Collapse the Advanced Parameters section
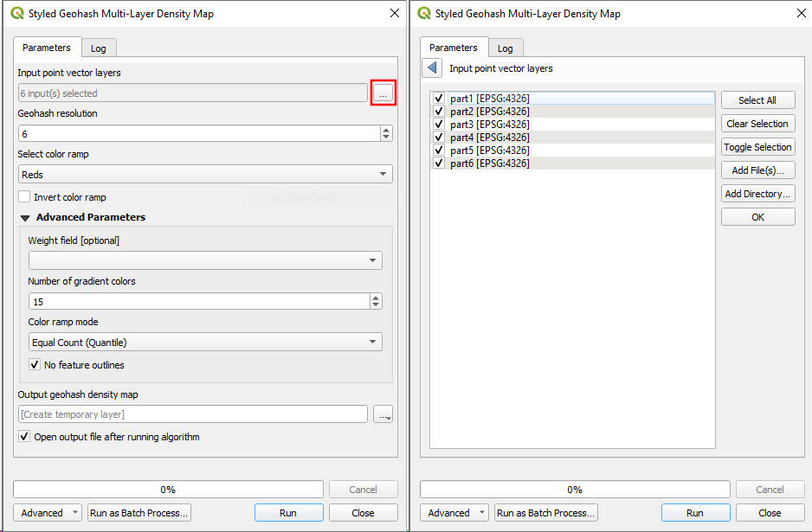Viewport: 812px width, 532px height. click(x=25, y=217)
